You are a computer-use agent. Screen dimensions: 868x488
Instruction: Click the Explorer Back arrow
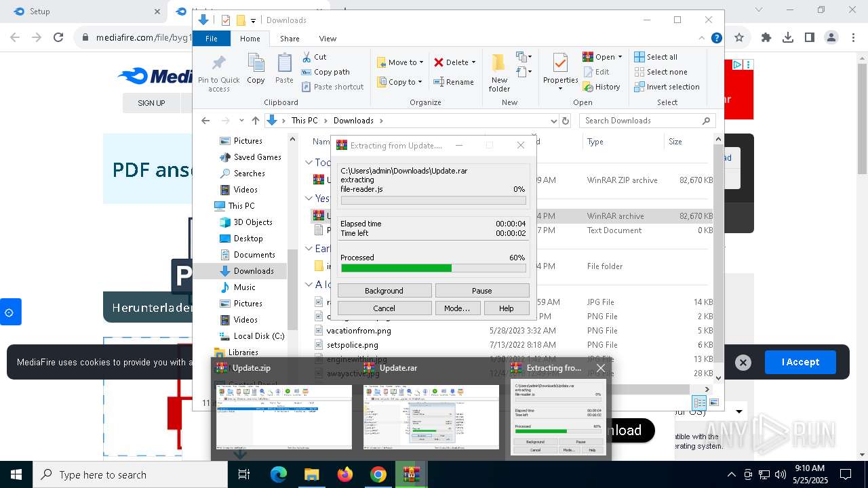click(205, 121)
